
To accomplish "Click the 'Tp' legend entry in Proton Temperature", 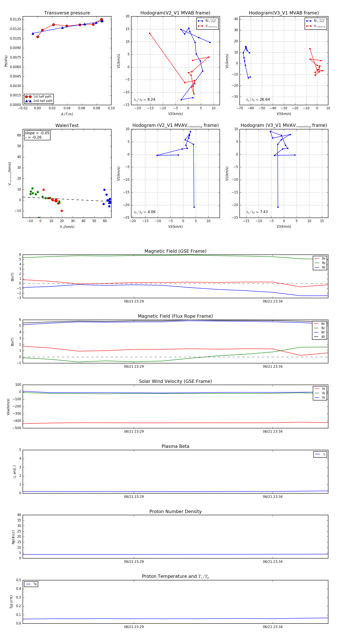I will pos(31,584).
